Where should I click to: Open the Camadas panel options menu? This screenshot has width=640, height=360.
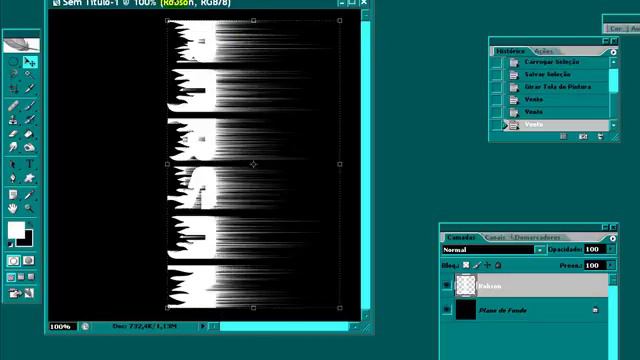613,238
